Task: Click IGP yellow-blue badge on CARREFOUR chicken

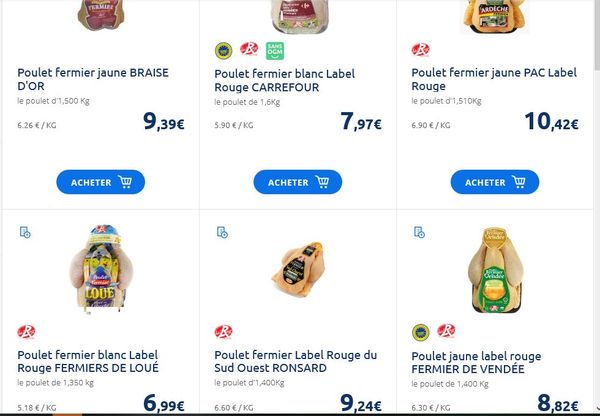Action: pos(223,51)
